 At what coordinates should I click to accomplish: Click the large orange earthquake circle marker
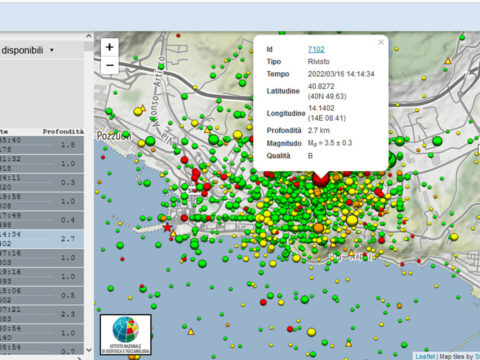click(x=319, y=228)
